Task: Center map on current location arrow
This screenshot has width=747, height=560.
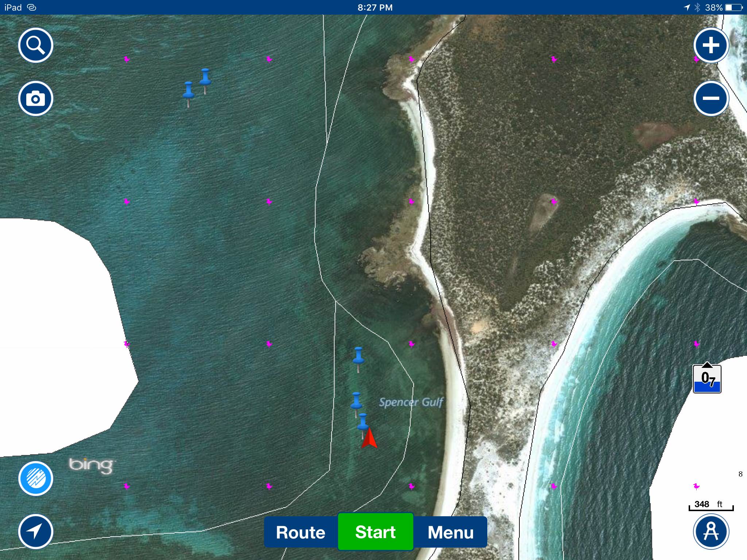Action: pos(36,532)
